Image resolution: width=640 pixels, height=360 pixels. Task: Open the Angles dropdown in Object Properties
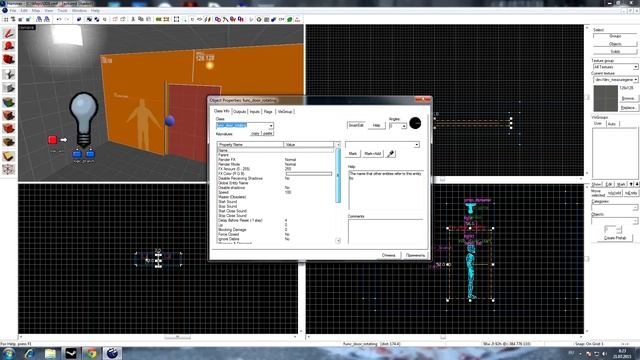[x=404, y=126]
